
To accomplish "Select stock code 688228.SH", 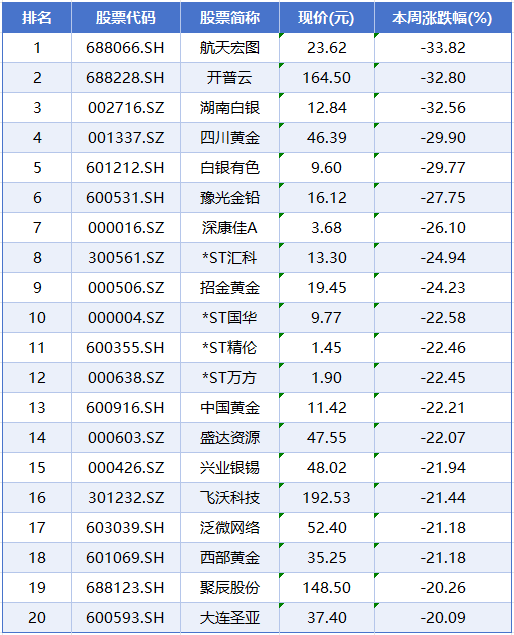I will tap(125, 78).
